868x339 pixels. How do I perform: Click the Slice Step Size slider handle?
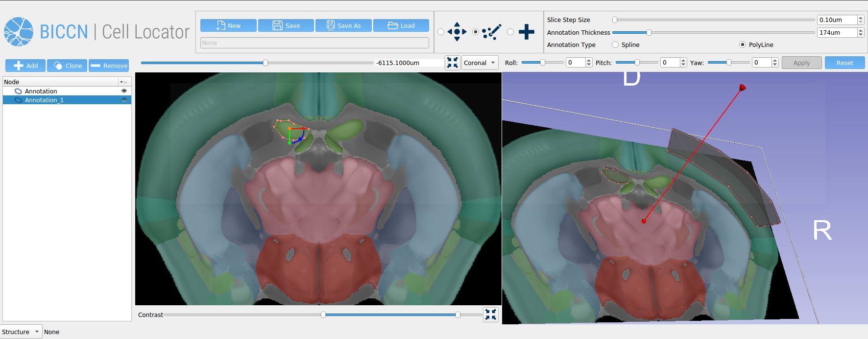click(615, 20)
